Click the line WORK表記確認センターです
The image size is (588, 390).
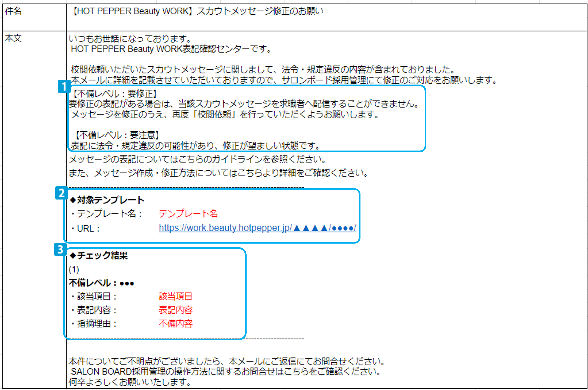click(x=171, y=49)
